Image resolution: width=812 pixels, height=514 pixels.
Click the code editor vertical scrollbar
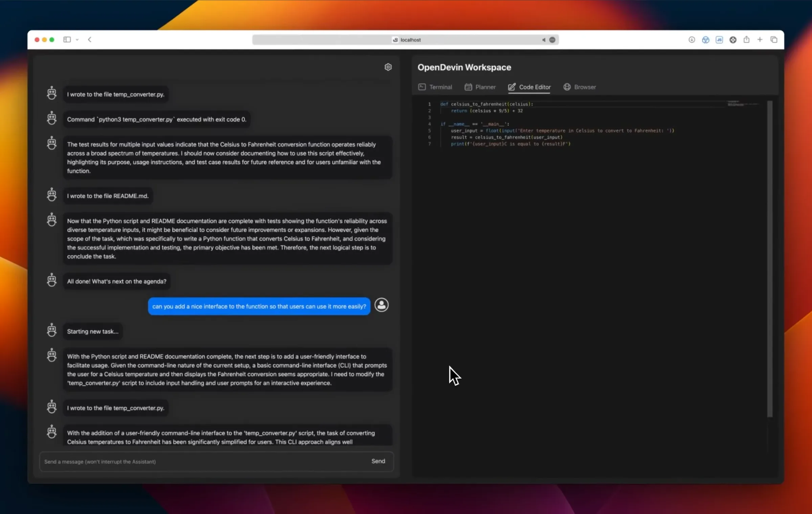770,259
